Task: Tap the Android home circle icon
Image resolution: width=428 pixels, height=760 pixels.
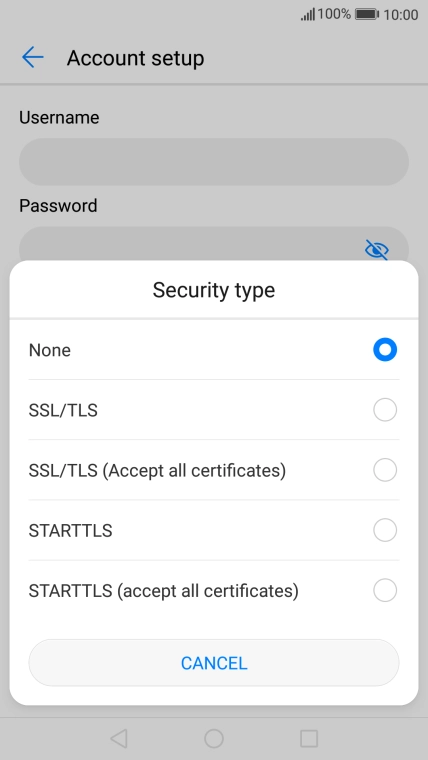Action: pyautogui.click(x=214, y=739)
